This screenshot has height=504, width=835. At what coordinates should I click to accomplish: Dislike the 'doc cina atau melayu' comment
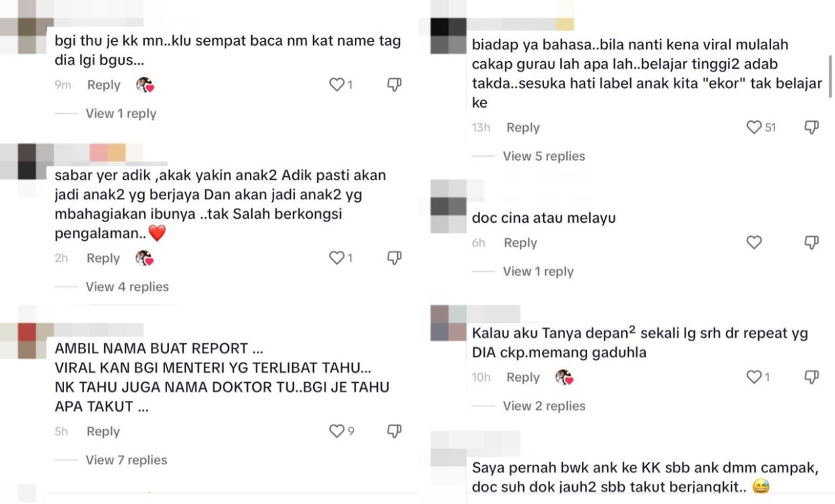pos(812,242)
